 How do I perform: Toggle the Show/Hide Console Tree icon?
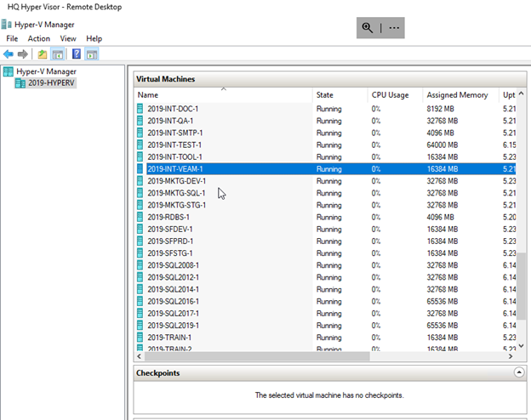(58, 54)
